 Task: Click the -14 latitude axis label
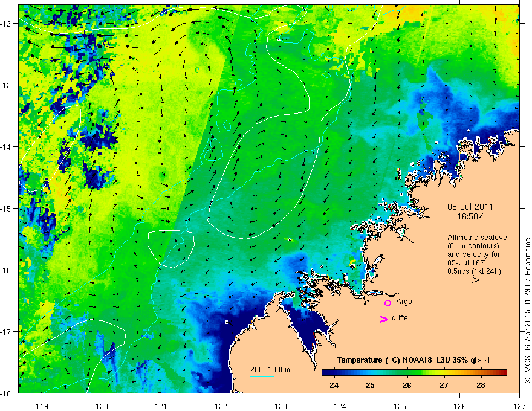tap(7, 147)
